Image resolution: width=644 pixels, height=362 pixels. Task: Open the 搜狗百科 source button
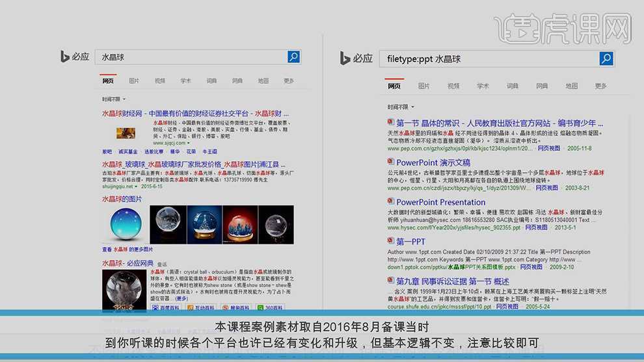235,307
